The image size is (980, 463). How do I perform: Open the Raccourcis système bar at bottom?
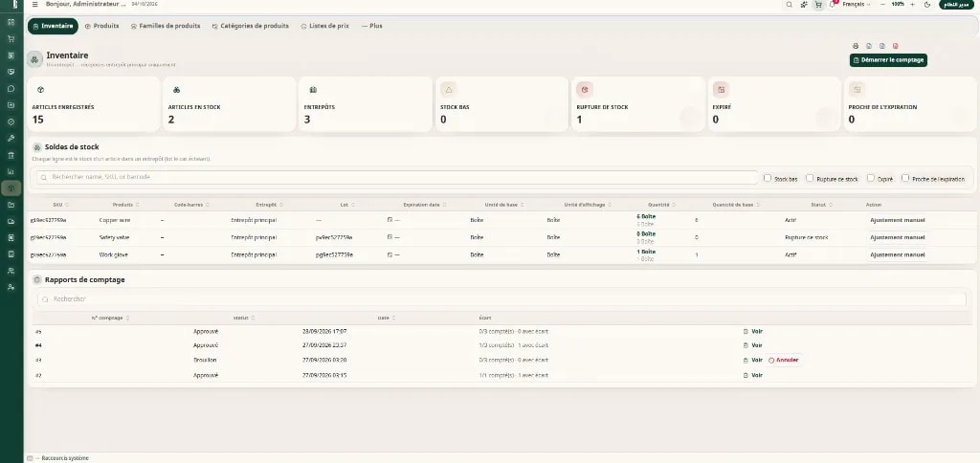58,458
